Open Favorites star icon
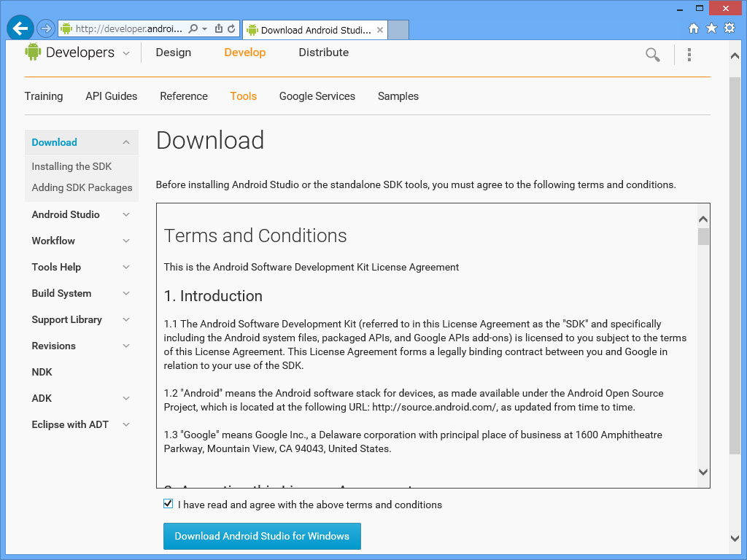The height and width of the screenshot is (560, 747). [711, 28]
